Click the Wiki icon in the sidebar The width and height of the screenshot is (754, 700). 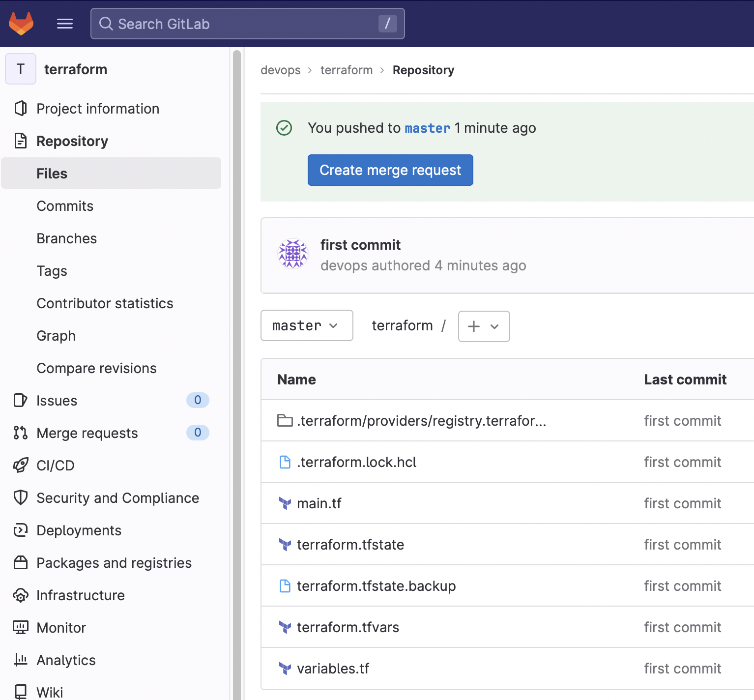(x=20, y=691)
